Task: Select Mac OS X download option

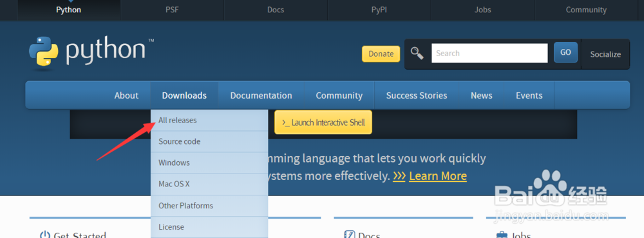Action: point(209,184)
